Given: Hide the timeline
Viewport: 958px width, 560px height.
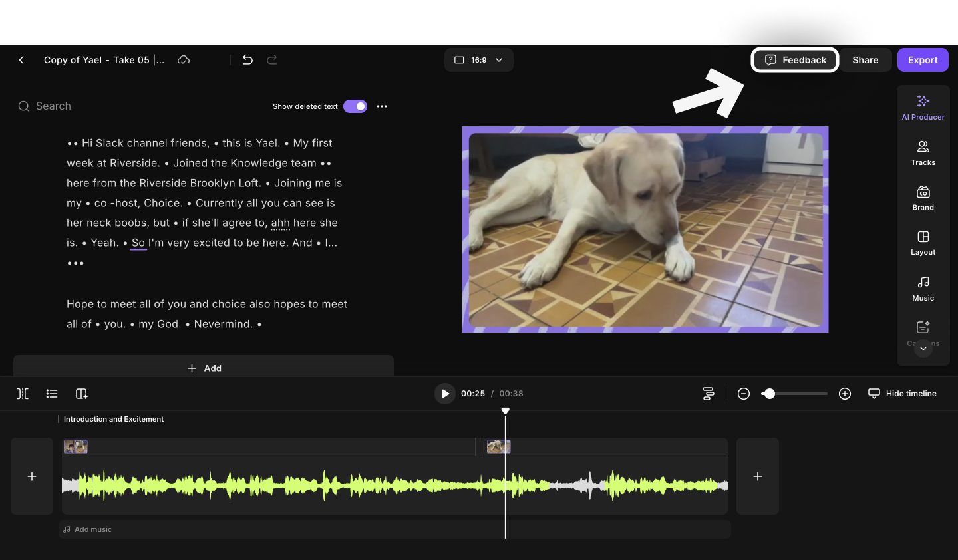Looking at the screenshot, I should (x=902, y=394).
